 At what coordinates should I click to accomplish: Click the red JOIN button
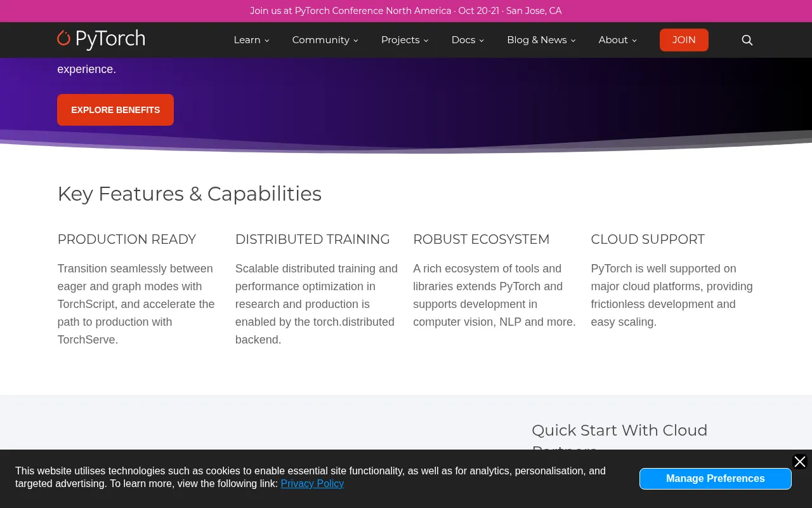tap(684, 40)
